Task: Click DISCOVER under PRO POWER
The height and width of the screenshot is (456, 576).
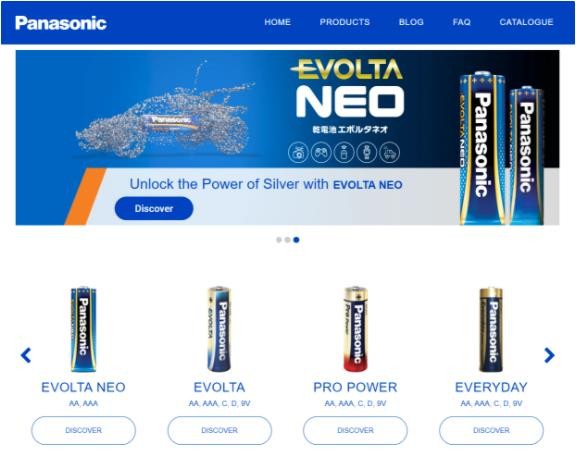Action: [x=355, y=430]
